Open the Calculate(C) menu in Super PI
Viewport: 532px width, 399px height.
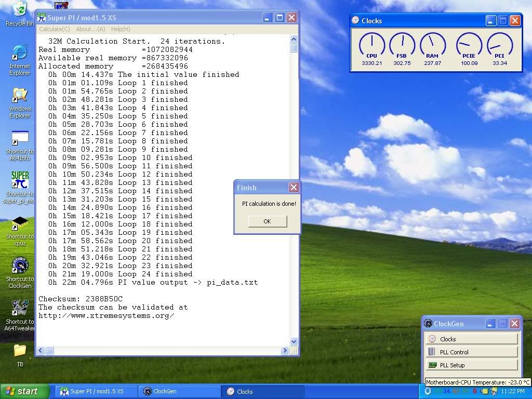54,29
